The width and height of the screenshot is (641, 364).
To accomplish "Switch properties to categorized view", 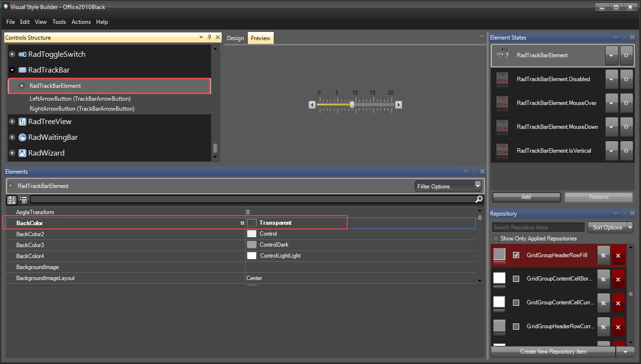I will [x=23, y=200].
